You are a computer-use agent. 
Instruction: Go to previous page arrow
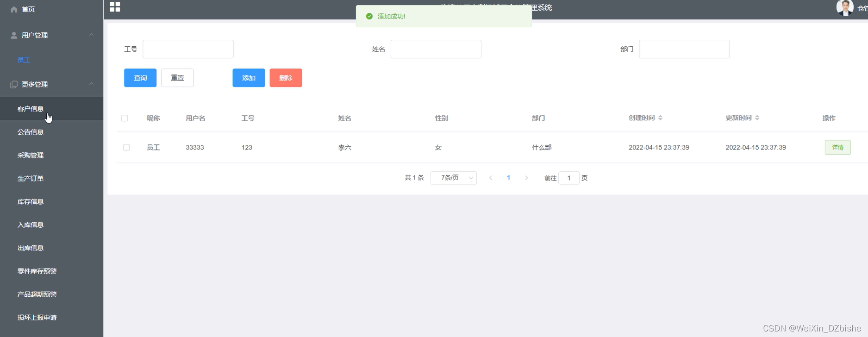click(491, 178)
